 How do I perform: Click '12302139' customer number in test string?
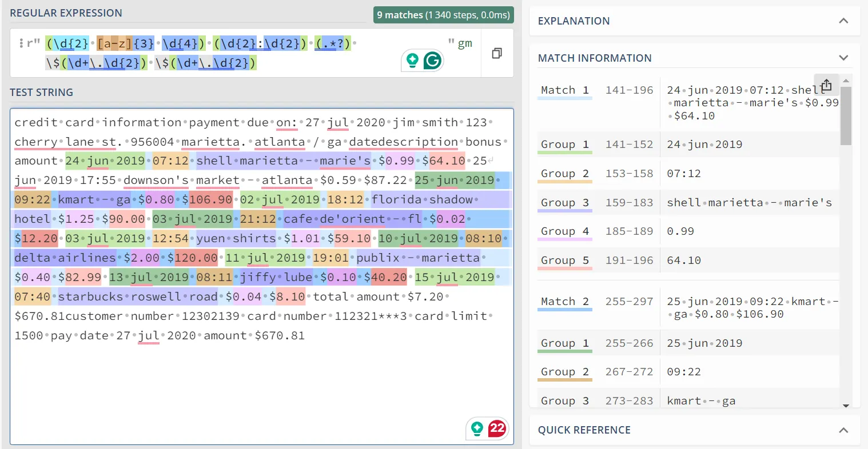coord(211,316)
